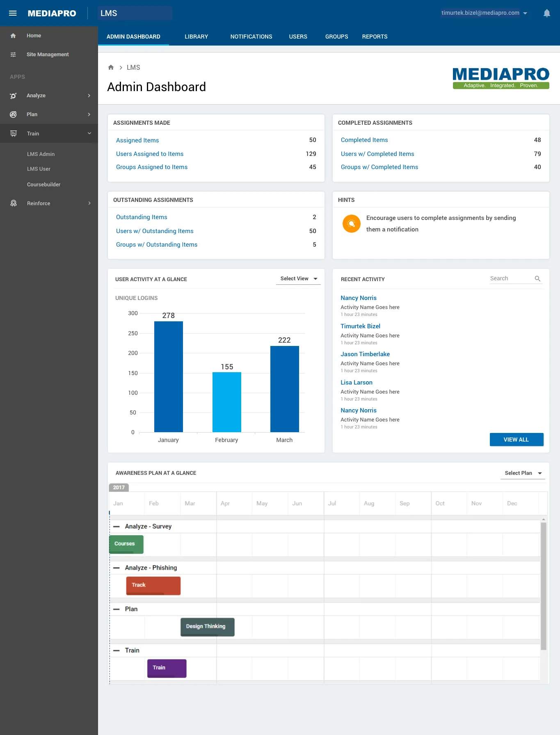Click the VIEW ALL button
The width and height of the screenshot is (560, 735).
[x=516, y=440]
